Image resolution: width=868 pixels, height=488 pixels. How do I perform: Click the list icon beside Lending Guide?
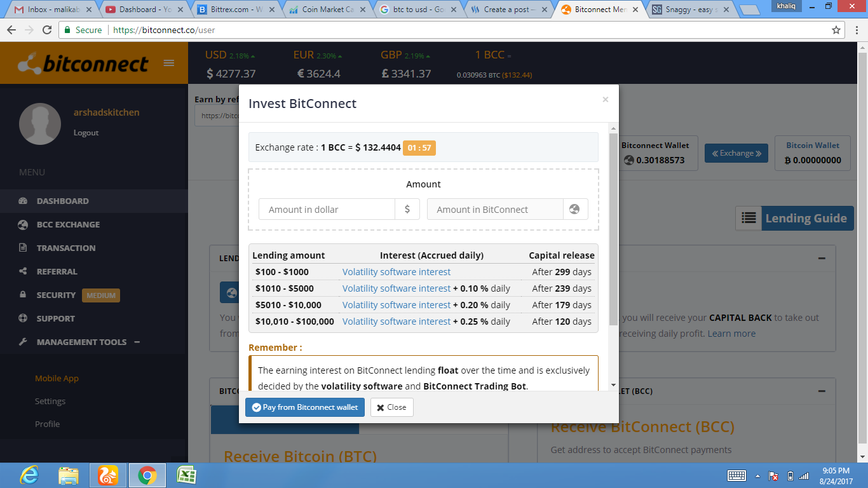pos(749,218)
